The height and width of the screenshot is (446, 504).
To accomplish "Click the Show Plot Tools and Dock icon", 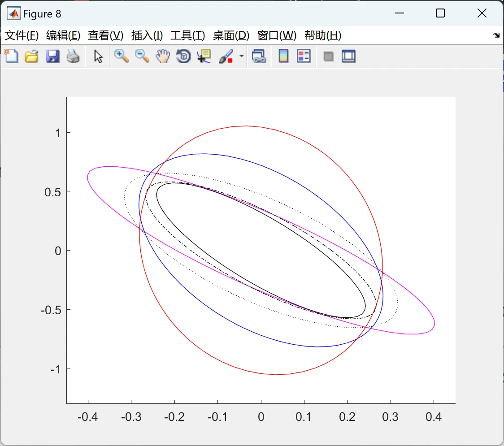I will coord(348,56).
